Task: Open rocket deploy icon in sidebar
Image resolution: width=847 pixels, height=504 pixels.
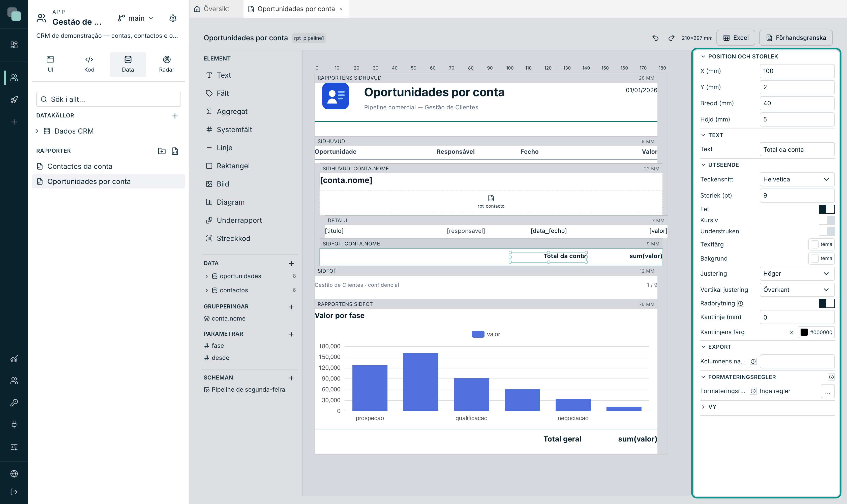Action: point(14,100)
